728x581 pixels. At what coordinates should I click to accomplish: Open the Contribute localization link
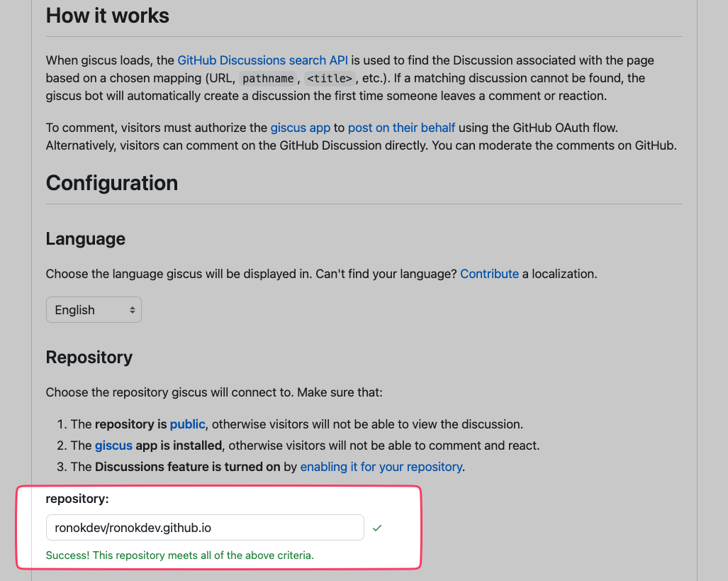(x=489, y=273)
